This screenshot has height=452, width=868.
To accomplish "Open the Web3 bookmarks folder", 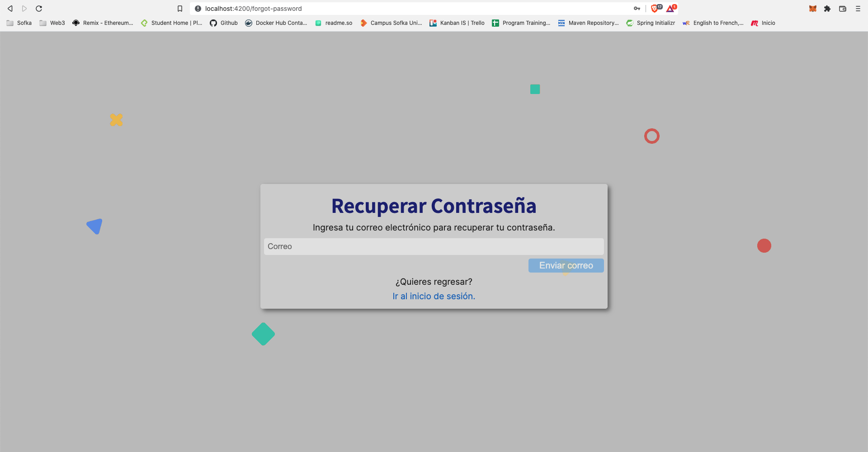I will (51, 23).
